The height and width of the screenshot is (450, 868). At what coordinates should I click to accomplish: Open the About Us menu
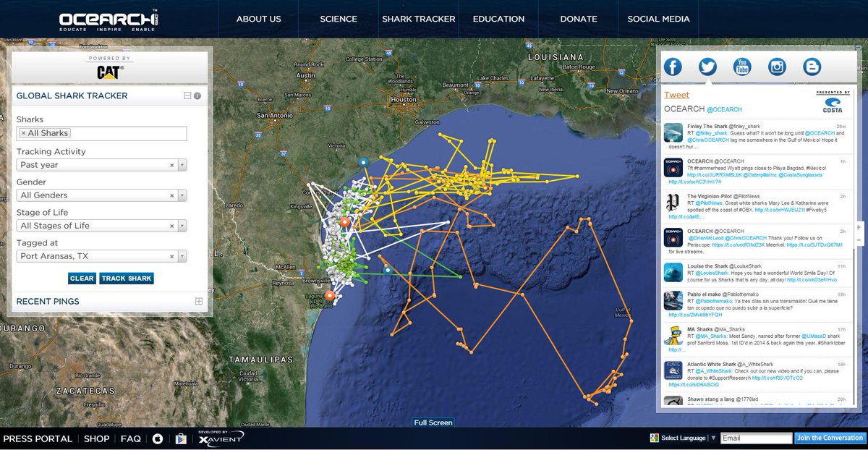click(258, 19)
